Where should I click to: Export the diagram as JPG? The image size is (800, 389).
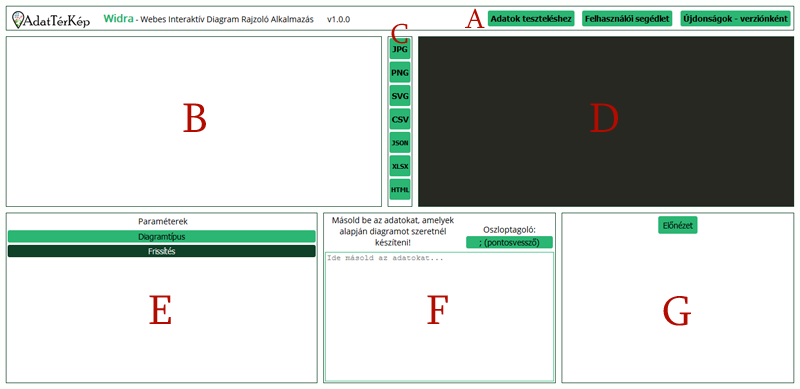(400, 49)
